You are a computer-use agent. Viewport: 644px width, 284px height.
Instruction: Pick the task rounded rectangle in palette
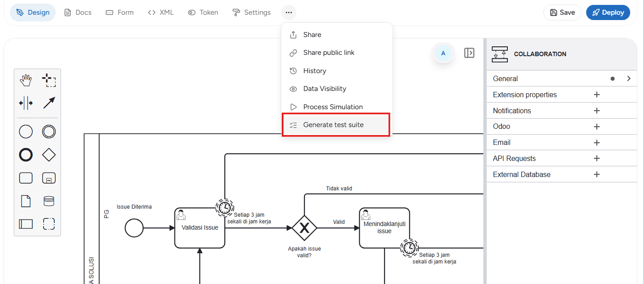[x=26, y=178]
